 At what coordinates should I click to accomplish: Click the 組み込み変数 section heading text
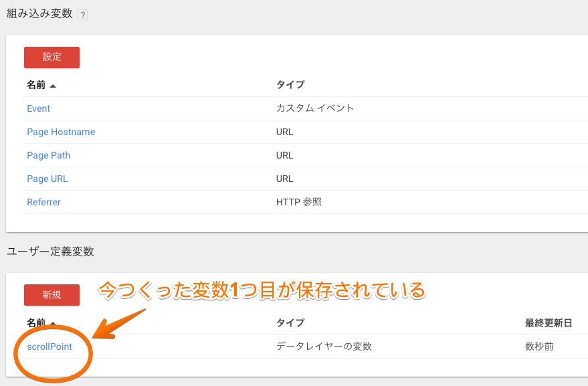click(39, 13)
